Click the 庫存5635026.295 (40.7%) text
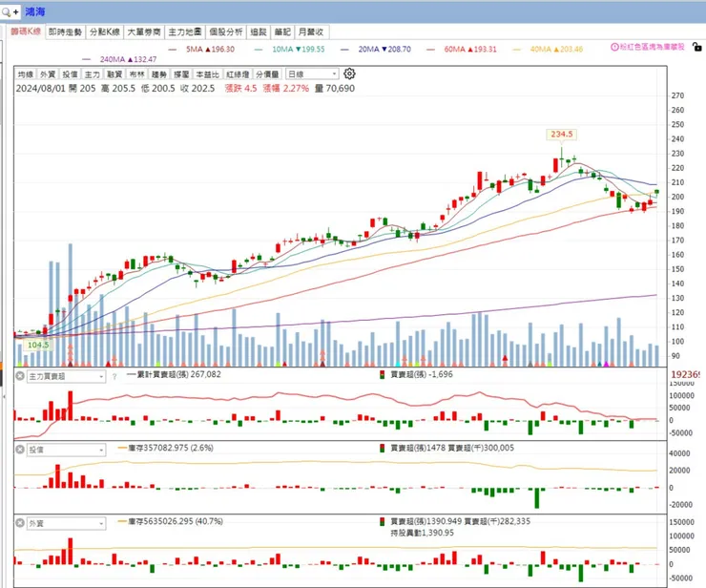The image size is (706, 588). [176, 521]
